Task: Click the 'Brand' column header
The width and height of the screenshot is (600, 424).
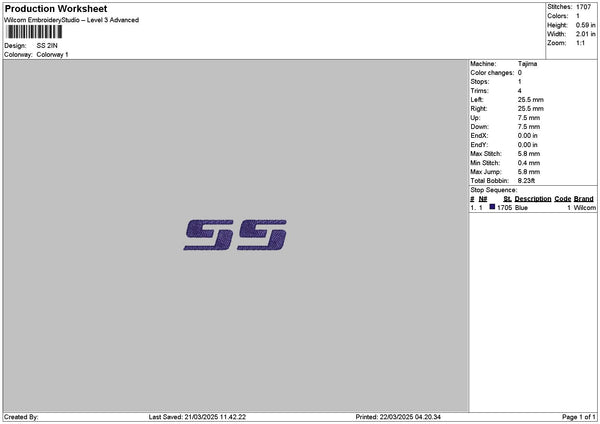Action: pos(584,199)
